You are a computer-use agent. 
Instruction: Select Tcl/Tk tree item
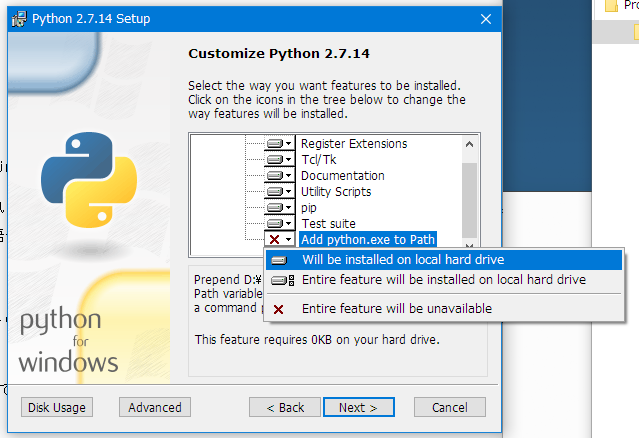(x=319, y=160)
